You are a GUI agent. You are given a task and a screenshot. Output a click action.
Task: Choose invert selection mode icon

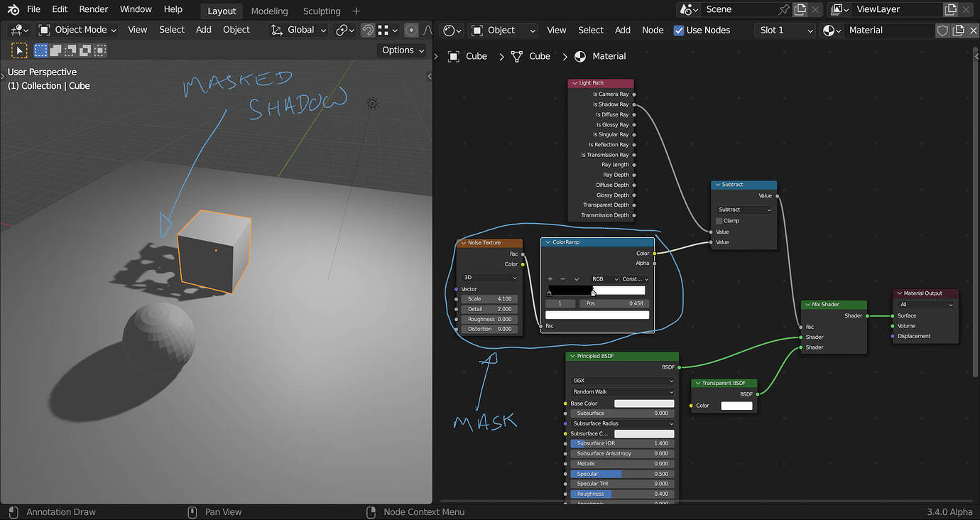[x=85, y=50]
